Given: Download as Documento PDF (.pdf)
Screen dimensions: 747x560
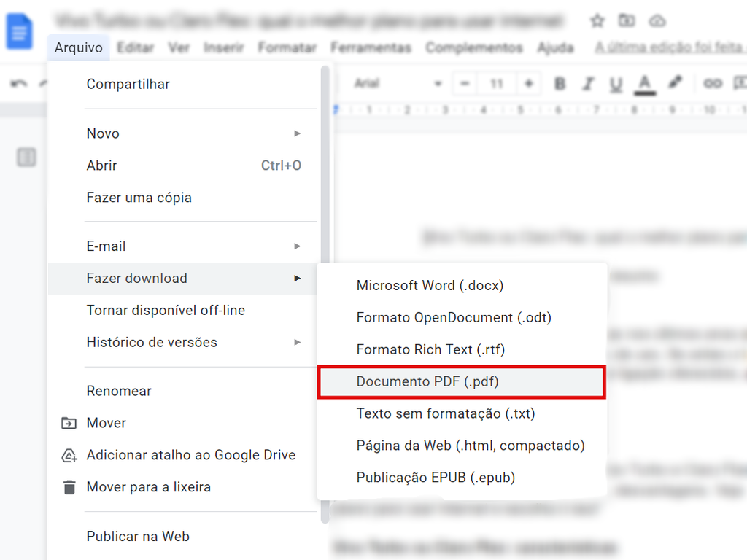Looking at the screenshot, I should [462, 381].
